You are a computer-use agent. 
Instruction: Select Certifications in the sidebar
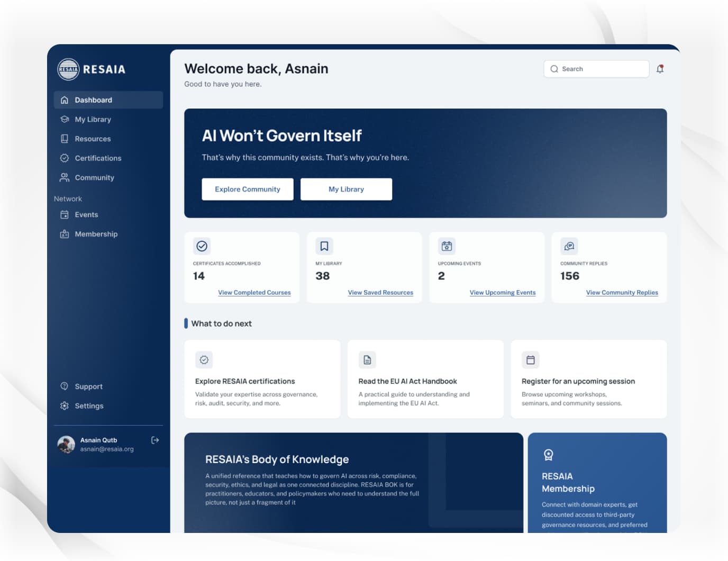[108, 158]
